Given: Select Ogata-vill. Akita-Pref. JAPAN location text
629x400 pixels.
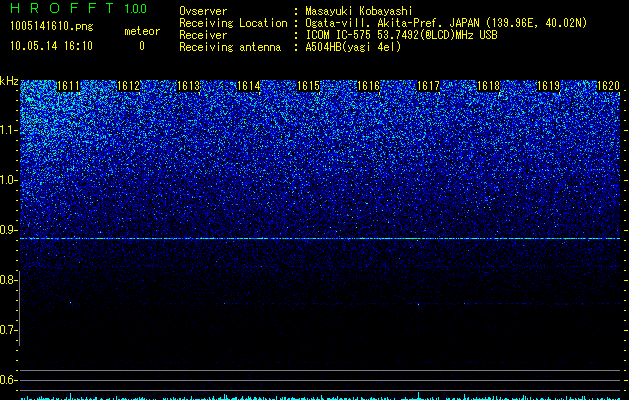Looking at the screenshot, I should [446, 23].
